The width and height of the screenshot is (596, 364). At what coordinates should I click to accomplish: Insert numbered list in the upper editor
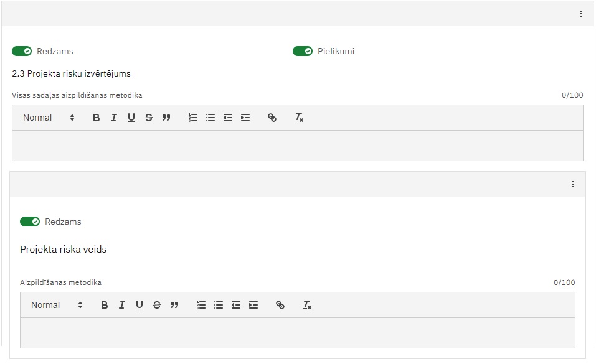pos(193,118)
